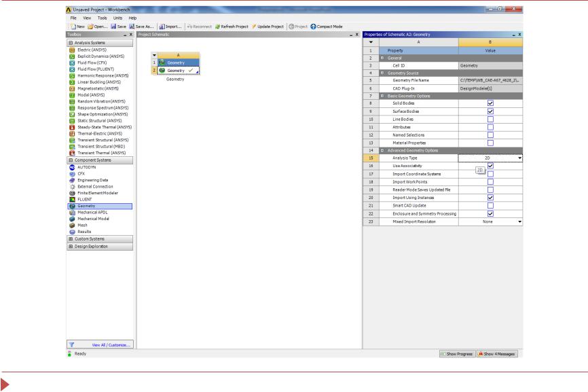Image resolution: width=588 pixels, height=392 pixels.
Task: Enable Attributes checkbox
Action: tap(490, 127)
